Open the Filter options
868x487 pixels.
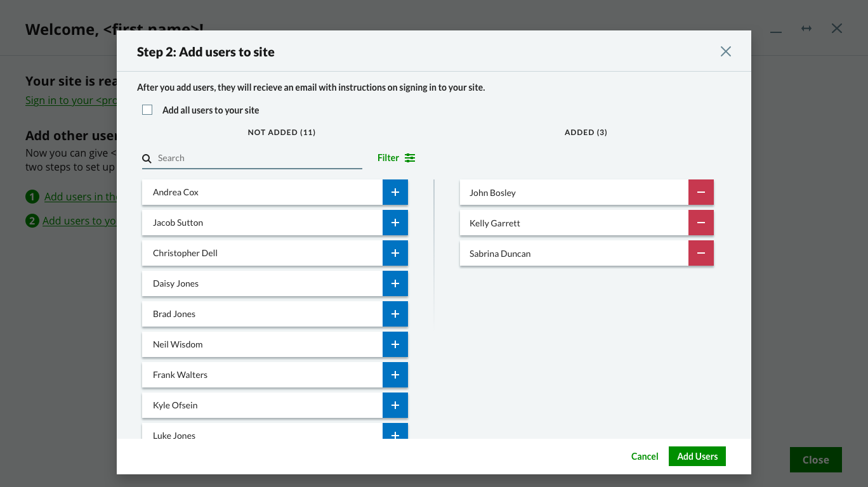396,157
